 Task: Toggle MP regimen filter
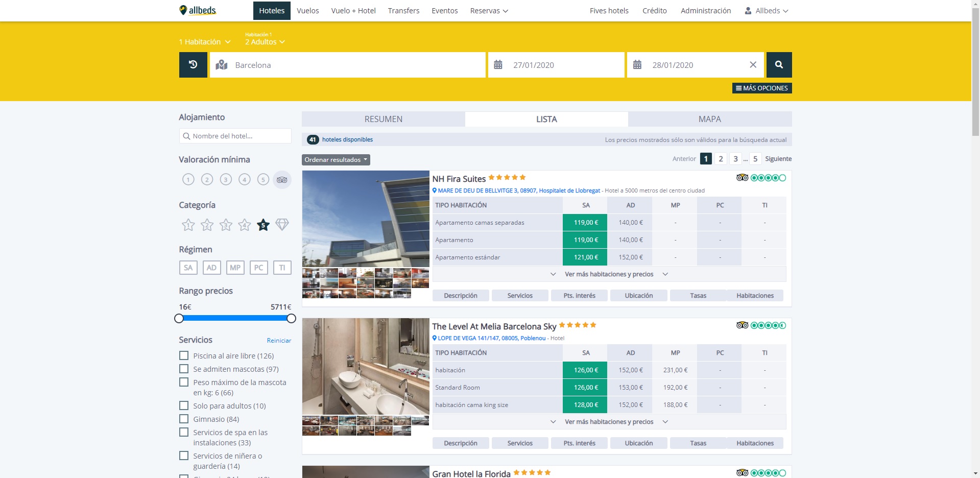click(x=235, y=268)
